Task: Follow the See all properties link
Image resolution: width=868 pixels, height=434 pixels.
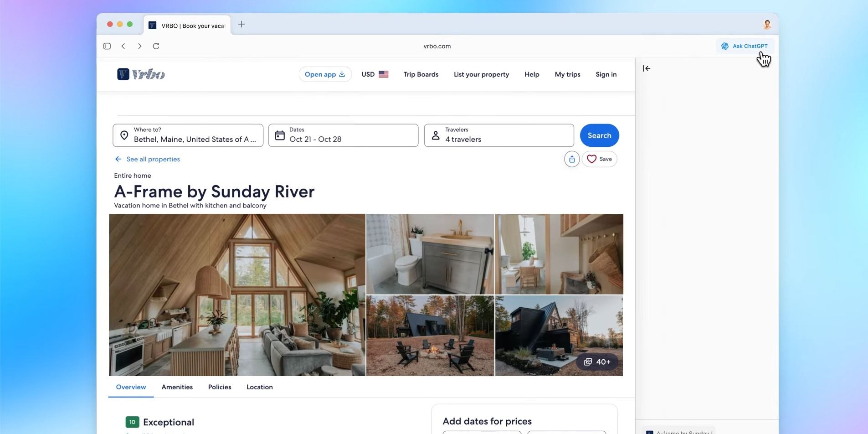Action: pyautogui.click(x=153, y=159)
